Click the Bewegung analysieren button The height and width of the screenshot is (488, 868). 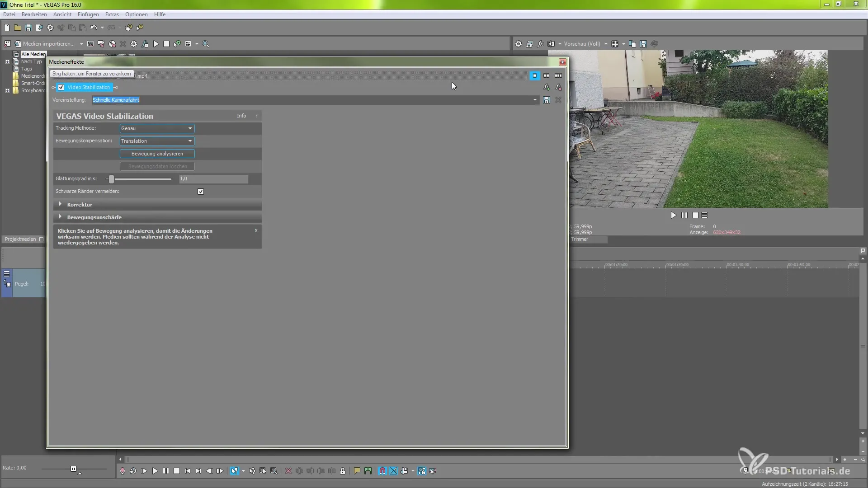click(x=157, y=154)
